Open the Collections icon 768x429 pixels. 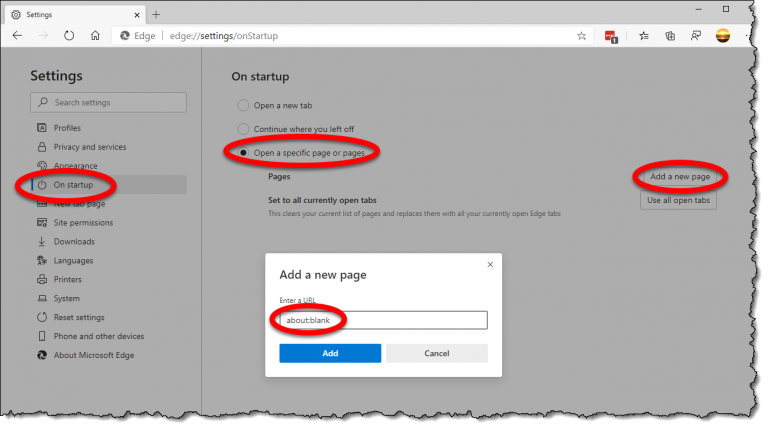[670, 36]
